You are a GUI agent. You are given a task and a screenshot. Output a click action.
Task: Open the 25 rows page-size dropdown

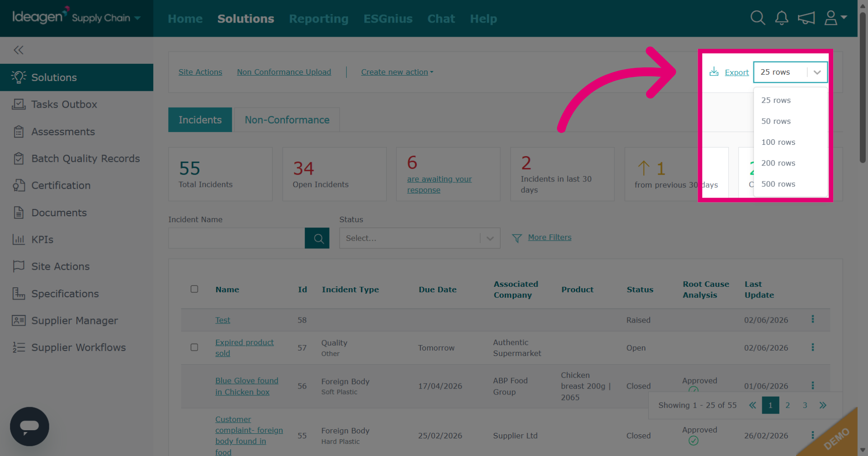790,72
